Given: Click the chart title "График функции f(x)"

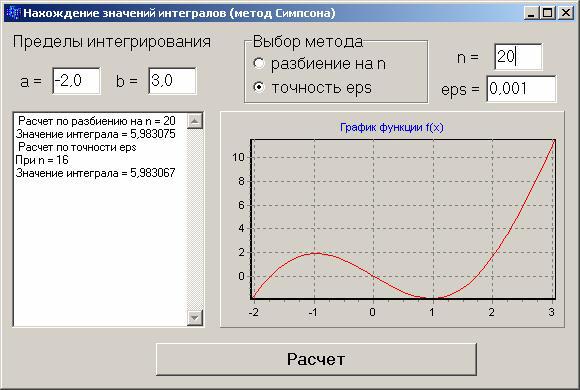Looking at the screenshot, I should pos(391,127).
